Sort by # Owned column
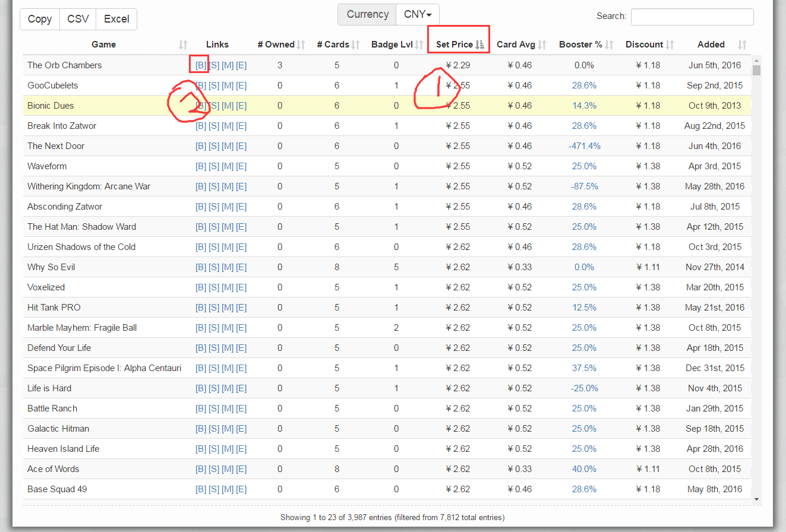 pyautogui.click(x=281, y=45)
